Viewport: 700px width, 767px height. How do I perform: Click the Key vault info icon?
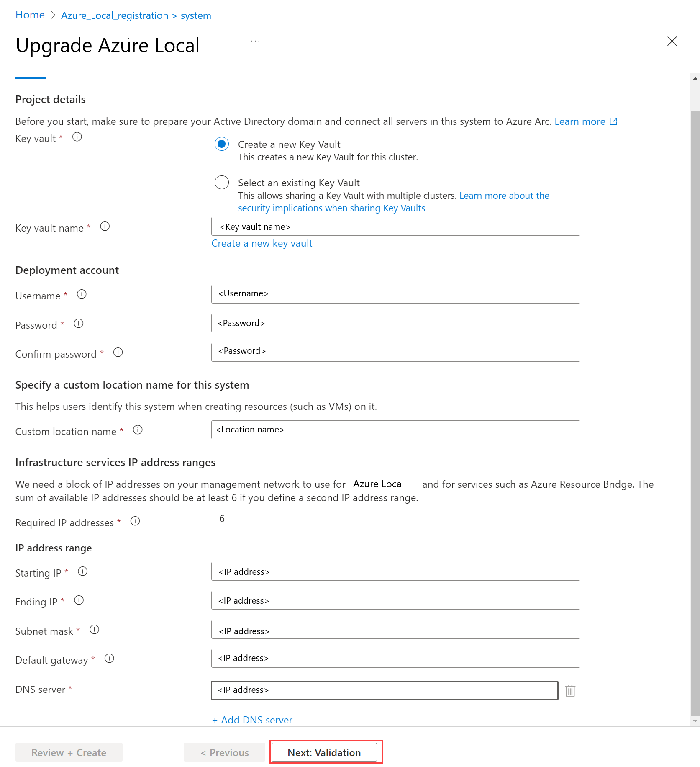77,137
